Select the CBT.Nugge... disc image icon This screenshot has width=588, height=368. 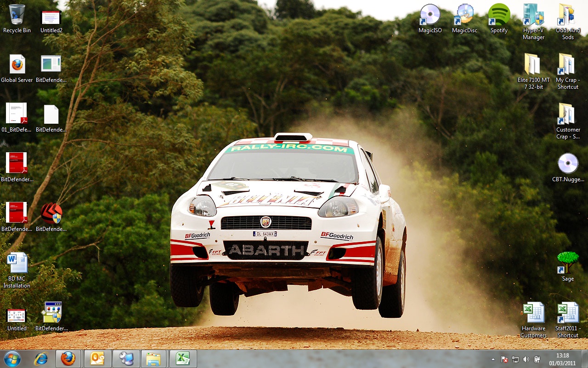pos(568,168)
